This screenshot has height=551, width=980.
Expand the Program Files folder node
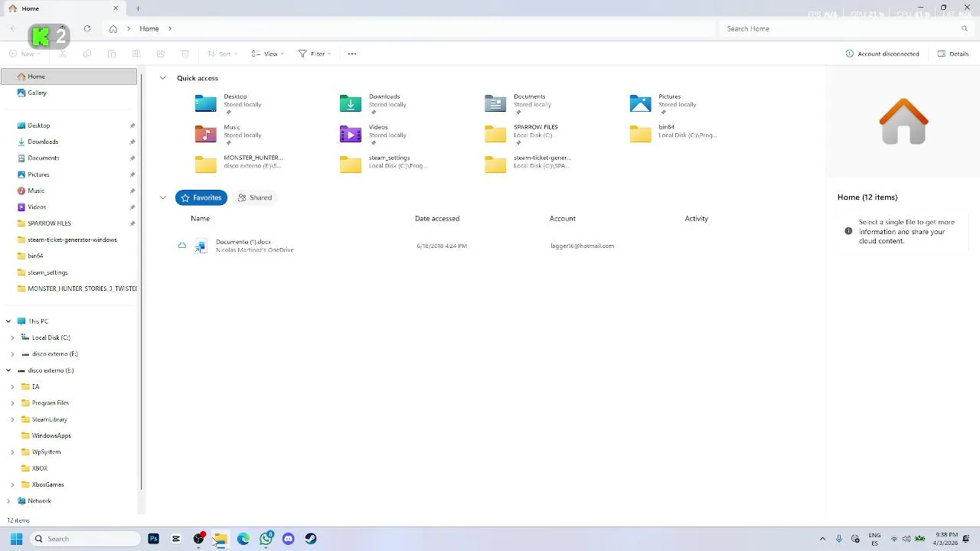[x=12, y=403]
